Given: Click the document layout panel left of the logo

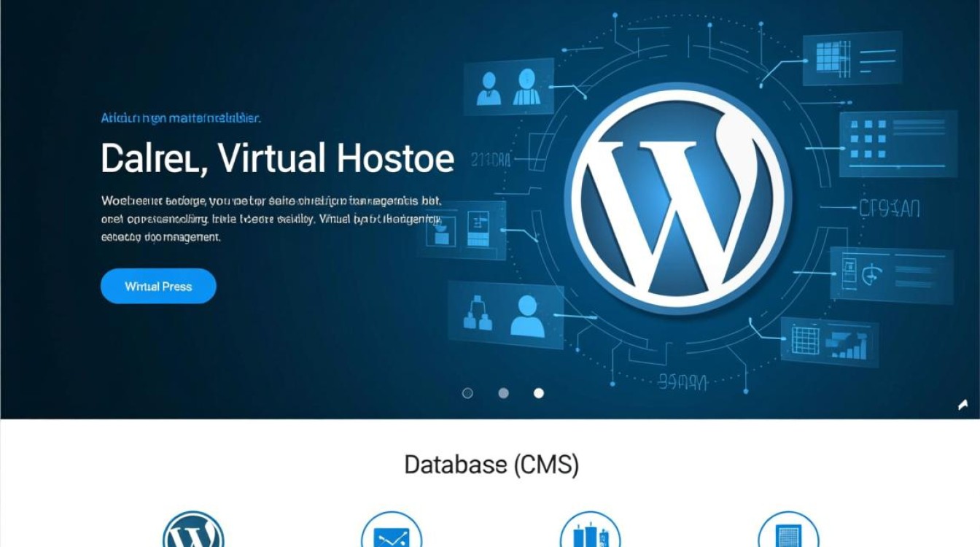Looking at the screenshot, I should coord(462,230).
